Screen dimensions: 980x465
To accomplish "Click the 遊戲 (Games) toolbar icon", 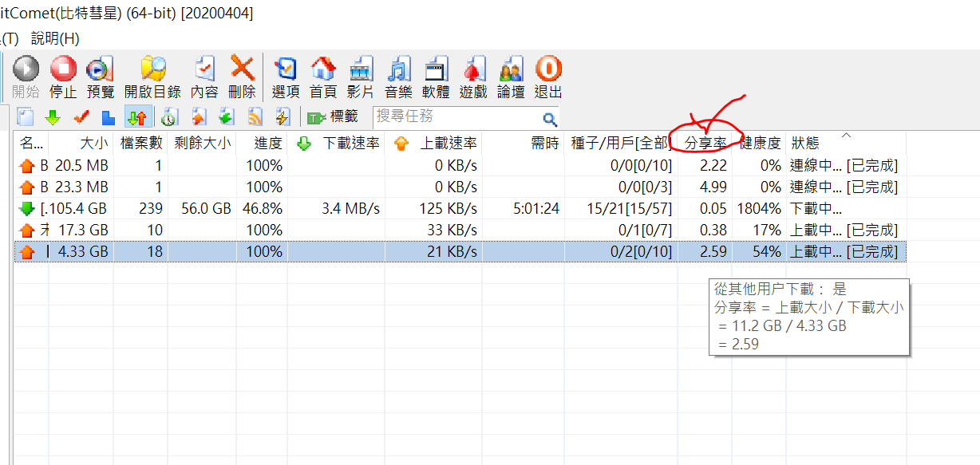I will 473,77.
